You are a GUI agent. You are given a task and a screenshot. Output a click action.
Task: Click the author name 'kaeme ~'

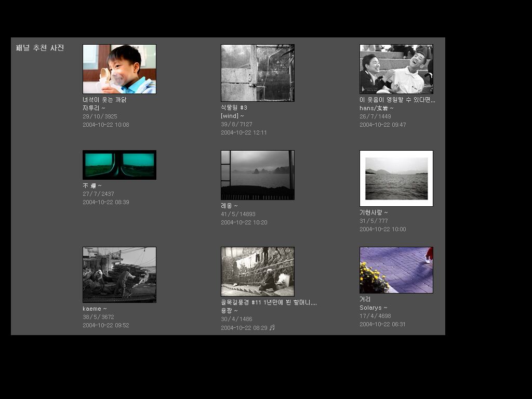click(95, 309)
